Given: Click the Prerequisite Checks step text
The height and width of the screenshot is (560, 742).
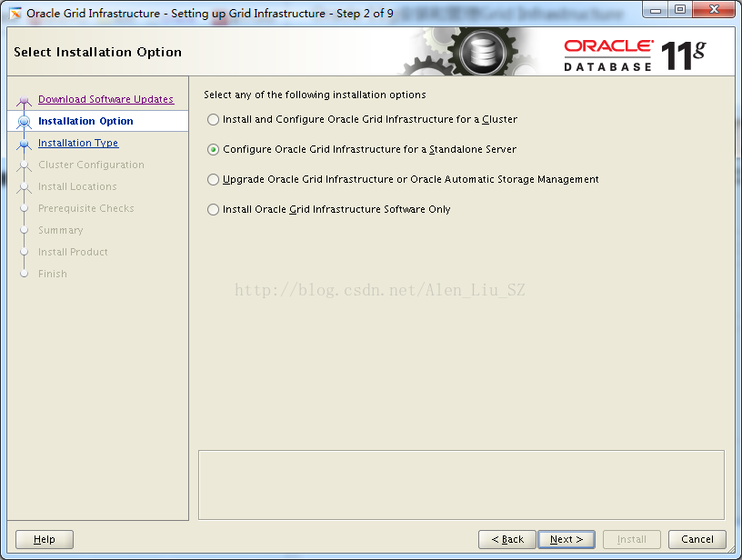Looking at the screenshot, I should 86,208.
